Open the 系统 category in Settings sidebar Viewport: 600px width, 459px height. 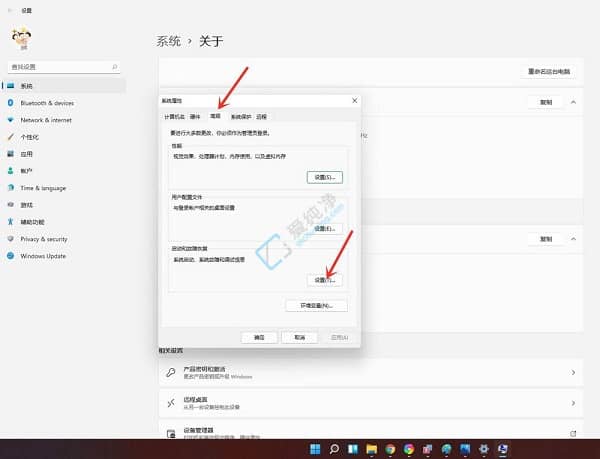pyautogui.click(x=64, y=86)
